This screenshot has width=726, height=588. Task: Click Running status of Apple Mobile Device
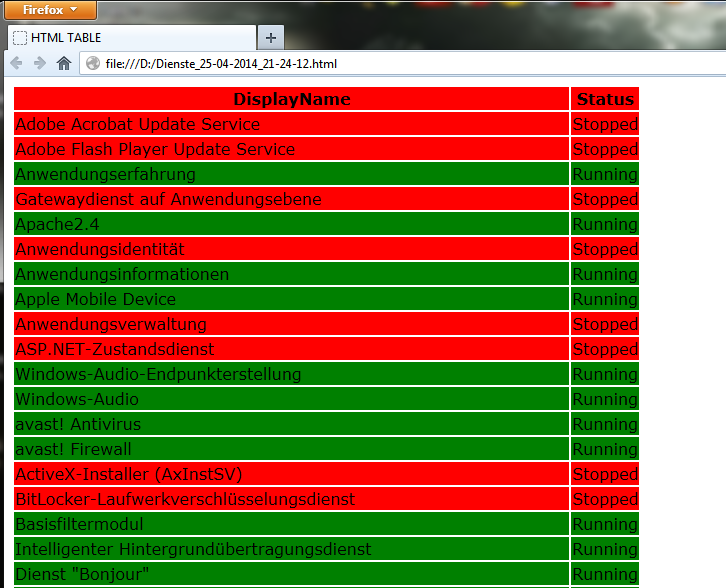(x=605, y=299)
